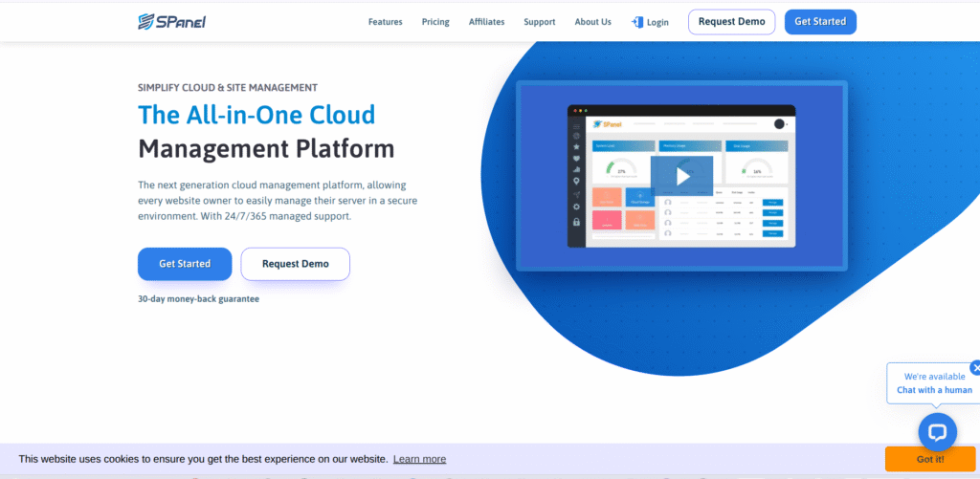Click the hero Request Demo button
The width and height of the screenshot is (980, 479).
(296, 264)
